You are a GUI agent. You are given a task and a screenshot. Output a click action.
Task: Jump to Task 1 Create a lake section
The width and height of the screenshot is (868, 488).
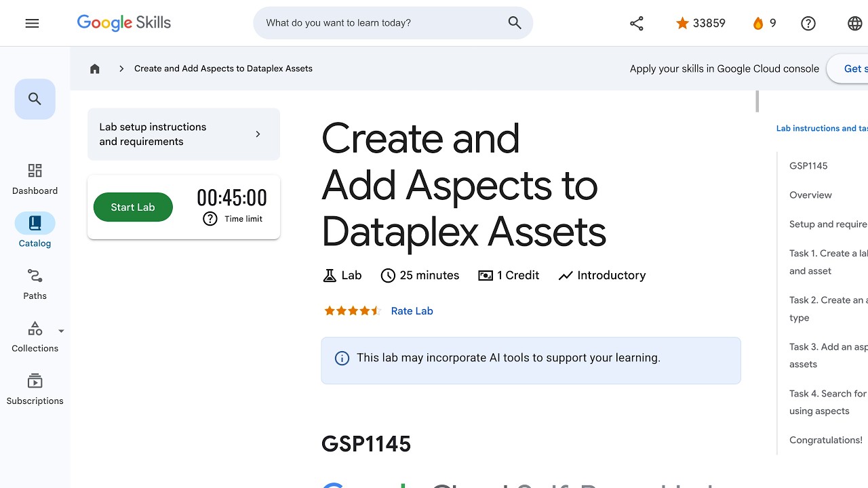coord(829,262)
